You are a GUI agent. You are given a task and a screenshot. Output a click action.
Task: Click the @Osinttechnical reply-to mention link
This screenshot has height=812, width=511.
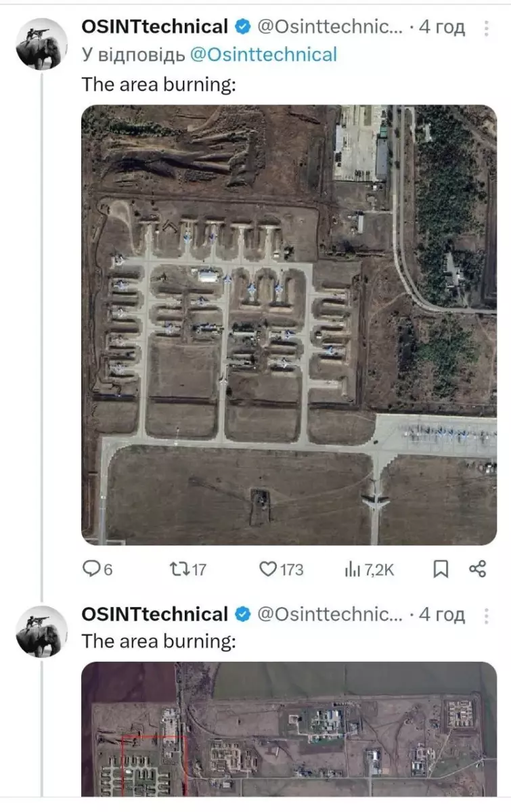[x=263, y=55]
